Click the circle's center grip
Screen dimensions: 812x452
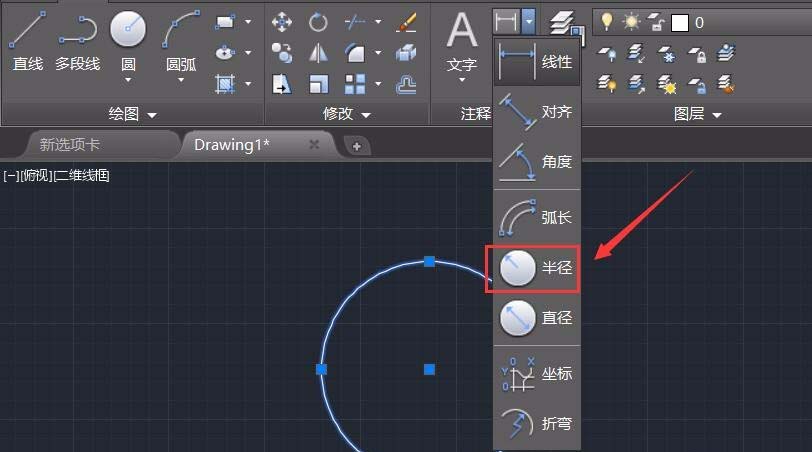pyautogui.click(x=429, y=369)
